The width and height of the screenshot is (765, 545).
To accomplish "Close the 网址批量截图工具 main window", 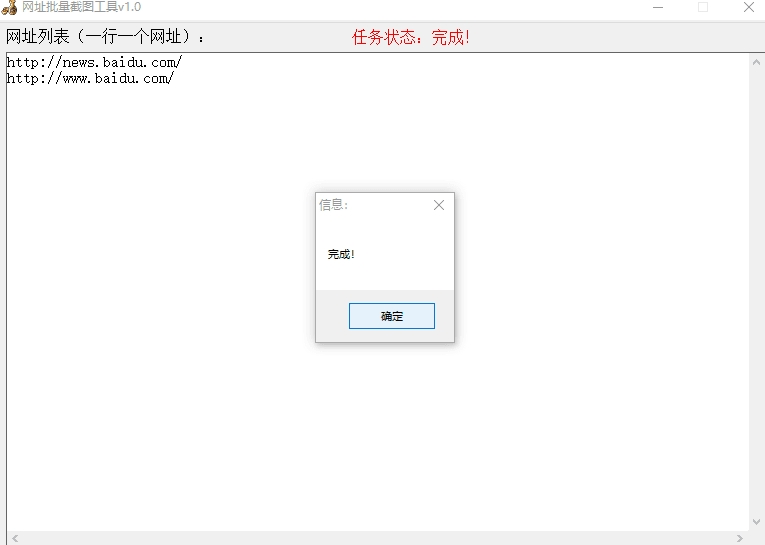I will 749,7.
